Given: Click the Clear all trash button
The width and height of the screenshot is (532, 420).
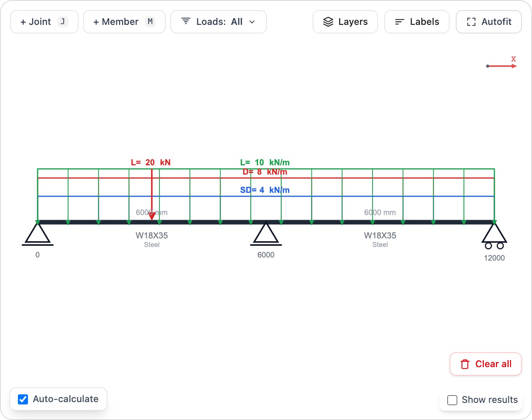Looking at the screenshot, I should tap(486, 364).
